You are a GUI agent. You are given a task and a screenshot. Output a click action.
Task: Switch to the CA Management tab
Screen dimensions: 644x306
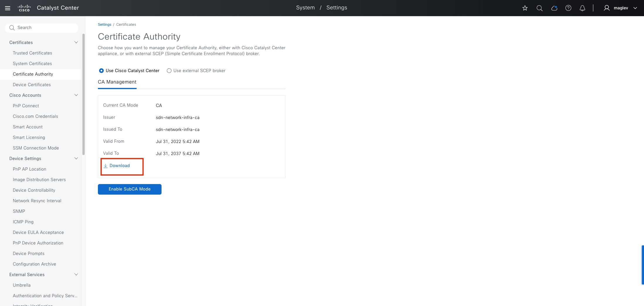[x=117, y=82]
